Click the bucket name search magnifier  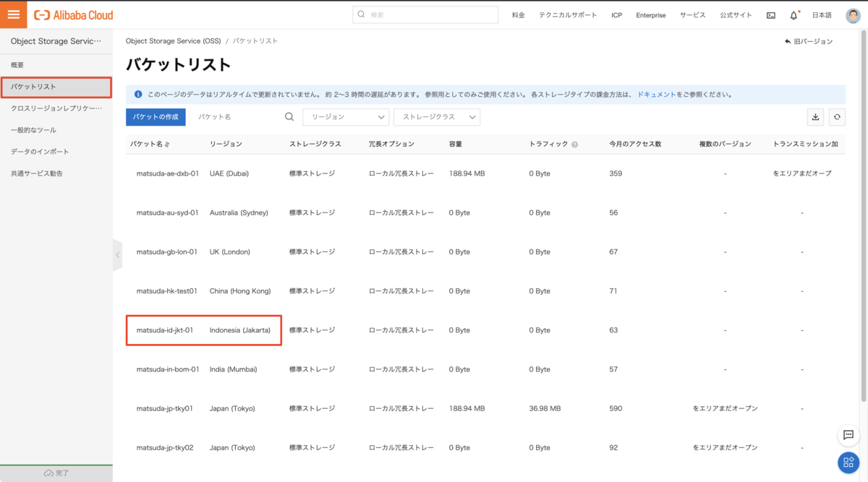289,117
